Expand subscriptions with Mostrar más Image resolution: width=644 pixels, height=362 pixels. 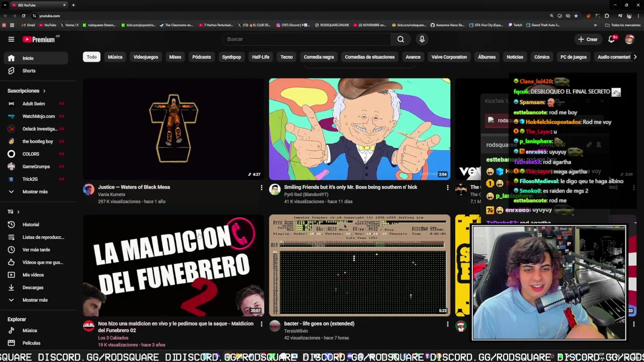point(35,192)
